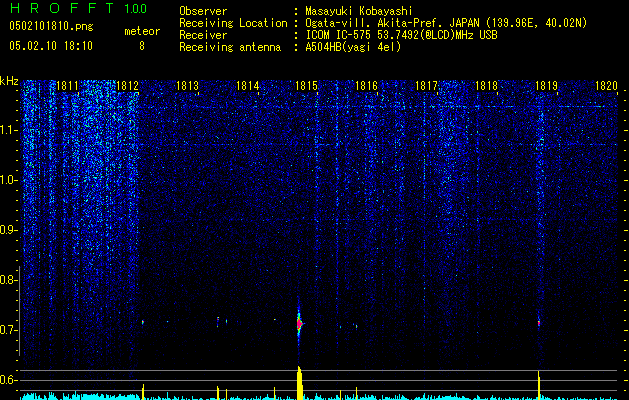Click the Receiver label
The image size is (629, 400).
click(203, 35)
